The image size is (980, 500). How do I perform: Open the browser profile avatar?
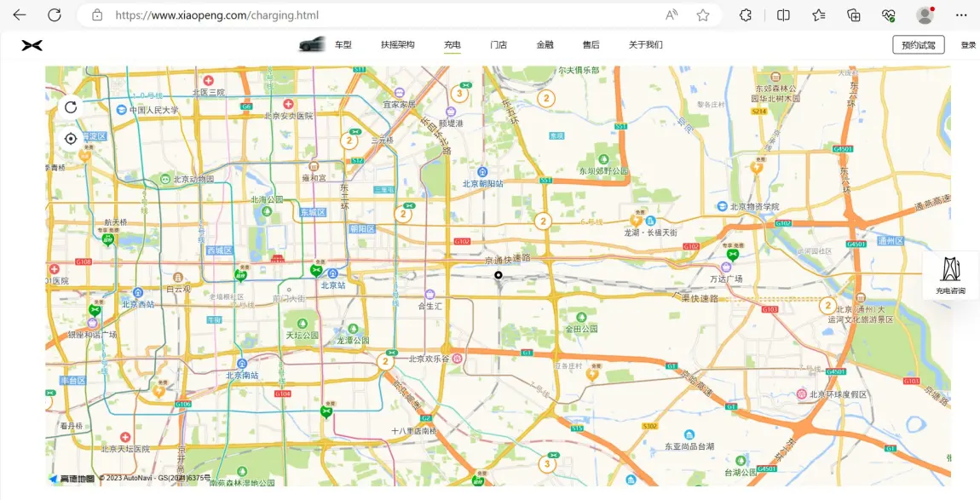click(x=925, y=15)
